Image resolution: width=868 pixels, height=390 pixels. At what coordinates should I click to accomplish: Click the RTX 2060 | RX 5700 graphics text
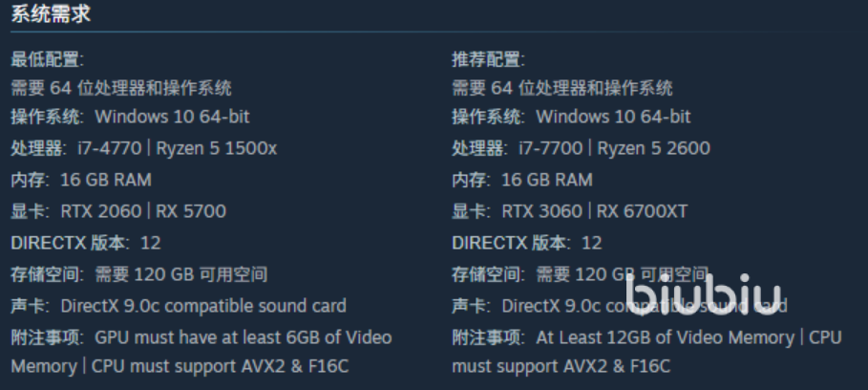click(x=142, y=211)
